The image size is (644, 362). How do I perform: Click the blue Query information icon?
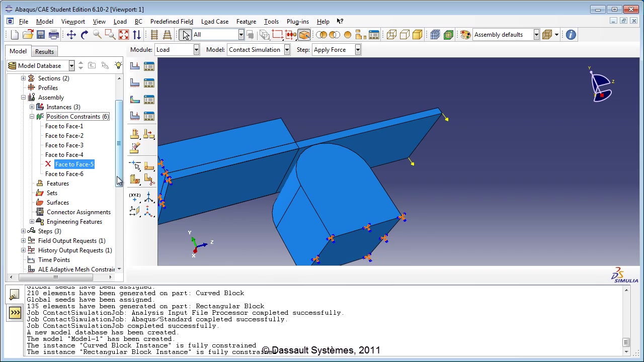[571, 35]
